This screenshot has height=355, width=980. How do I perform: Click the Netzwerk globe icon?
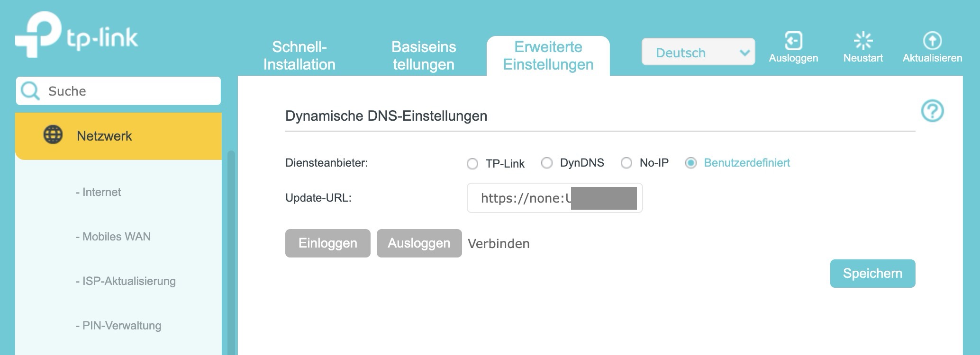click(53, 135)
